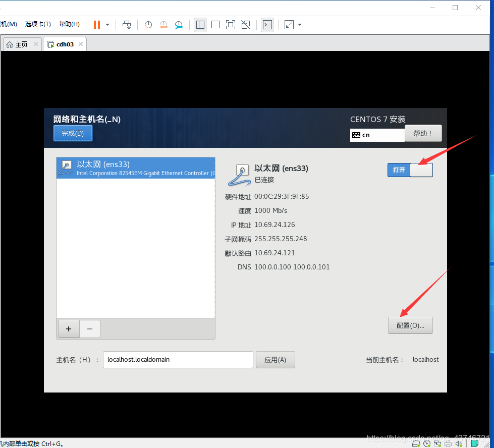
Task: Apply the hostname with 应用(A)
Action: point(276,360)
